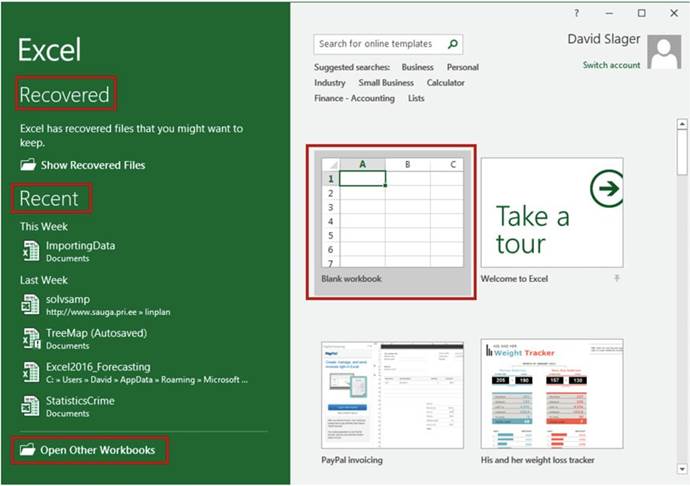Click the David Slager profile avatar

[663, 52]
